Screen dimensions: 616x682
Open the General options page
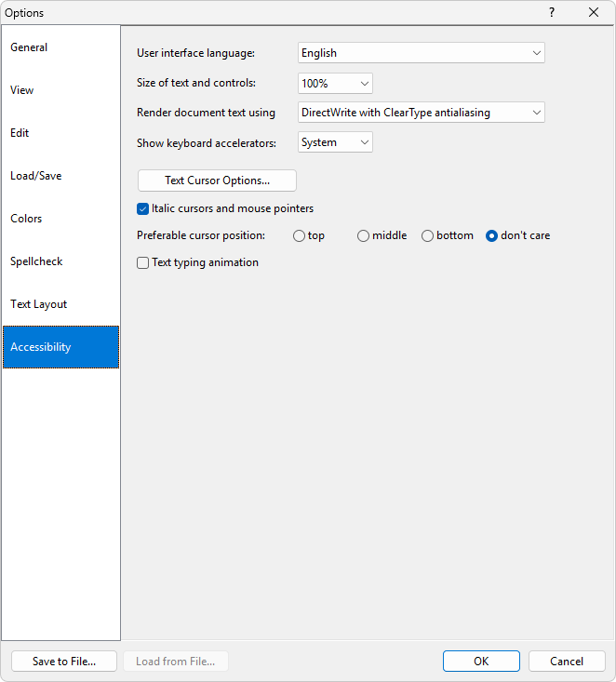pos(60,47)
